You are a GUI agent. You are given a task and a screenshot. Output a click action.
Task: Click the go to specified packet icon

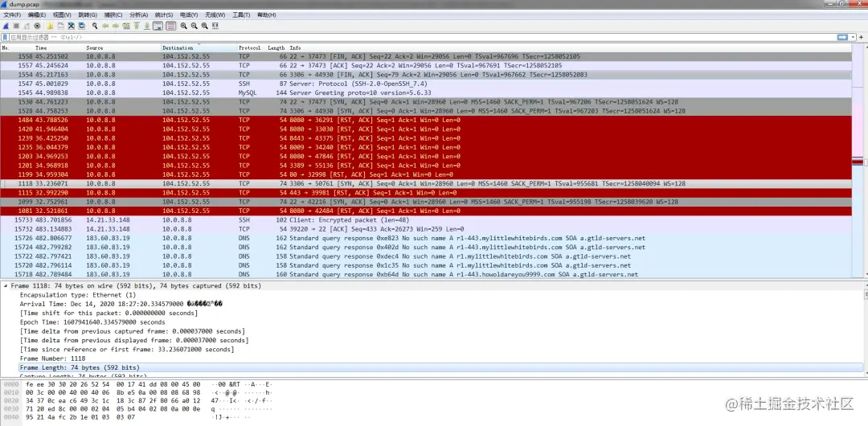click(126, 26)
